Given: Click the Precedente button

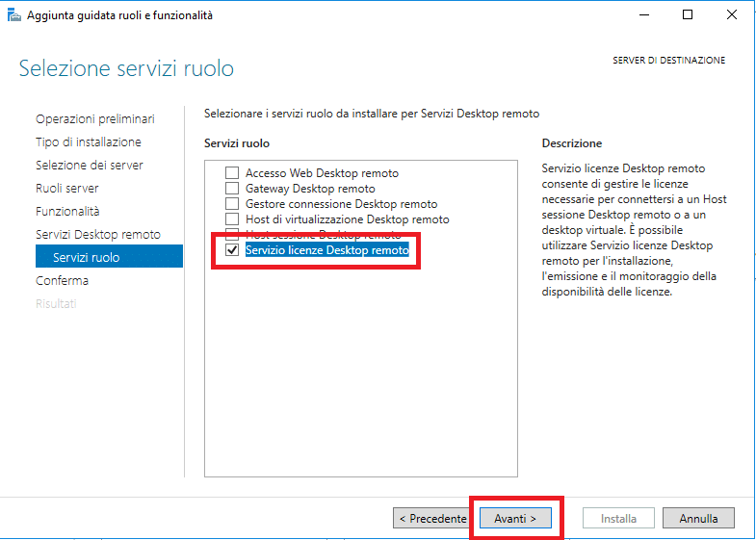Looking at the screenshot, I should pos(430,518).
